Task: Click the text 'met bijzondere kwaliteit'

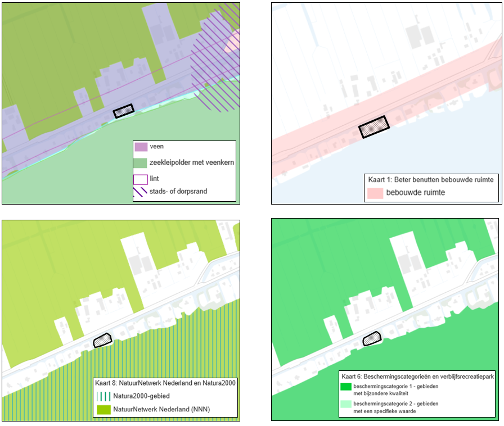Action: (381, 393)
